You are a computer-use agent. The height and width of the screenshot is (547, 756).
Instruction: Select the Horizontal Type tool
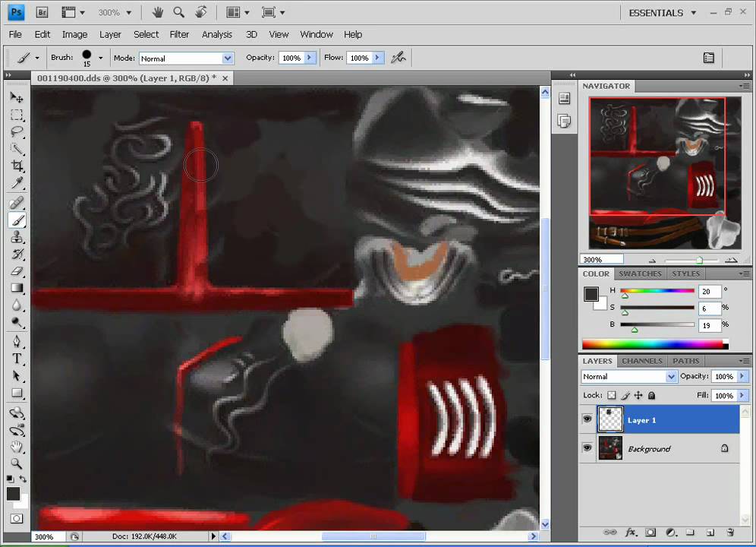pyautogui.click(x=17, y=359)
